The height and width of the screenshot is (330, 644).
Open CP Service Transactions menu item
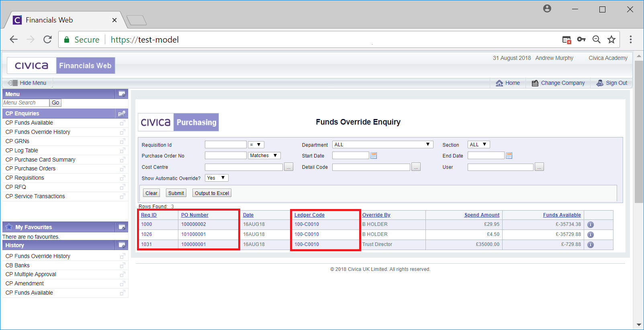click(35, 196)
